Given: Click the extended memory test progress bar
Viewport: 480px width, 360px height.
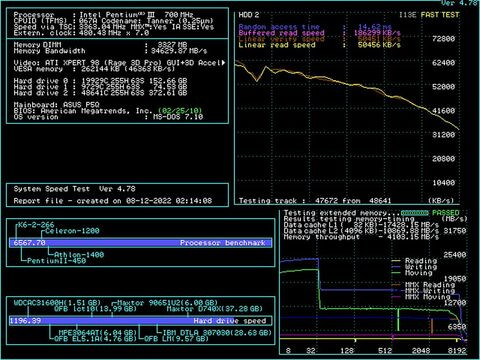Looking at the screenshot, I should pos(415,213).
